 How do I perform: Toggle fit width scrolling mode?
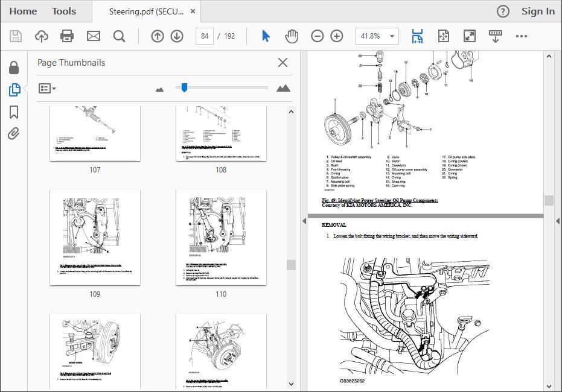click(x=417, y=36)
